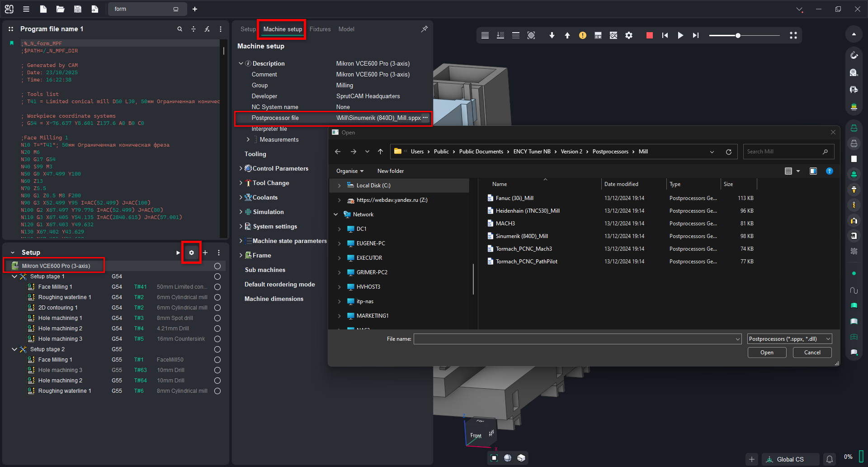Expand the Control Parameters section
Viewport: 868px width, 467px height.
(241, 168)
